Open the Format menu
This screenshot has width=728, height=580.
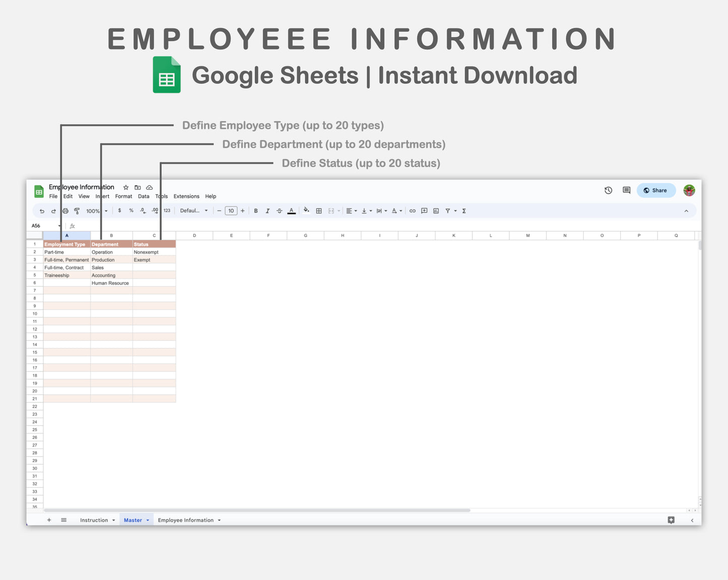pos(123,196)
